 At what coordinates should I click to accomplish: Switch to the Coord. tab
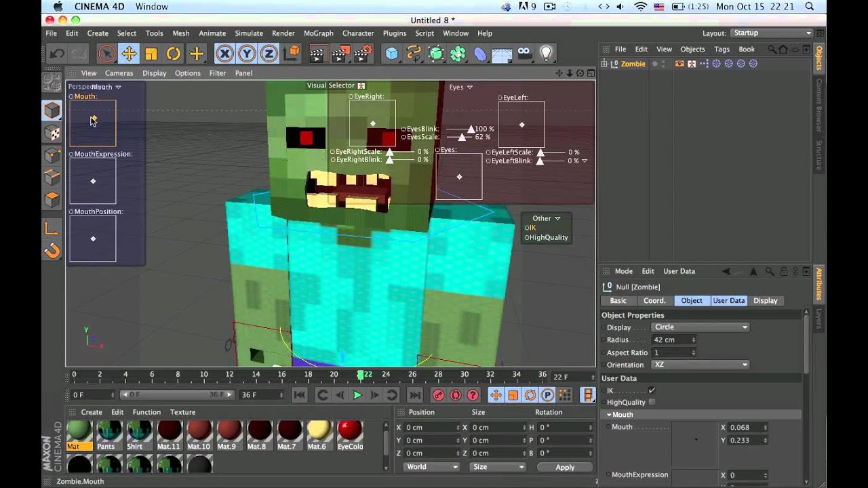click(654, 300)
